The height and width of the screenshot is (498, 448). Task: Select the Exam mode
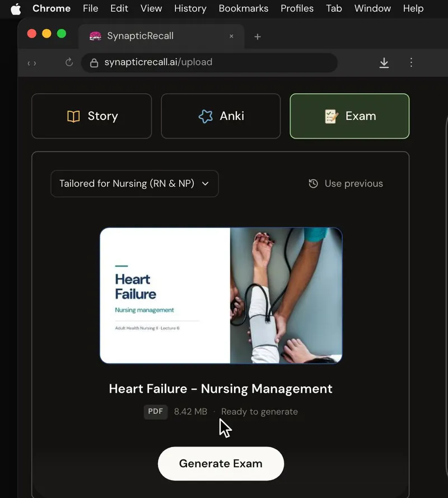coord(349,116)
